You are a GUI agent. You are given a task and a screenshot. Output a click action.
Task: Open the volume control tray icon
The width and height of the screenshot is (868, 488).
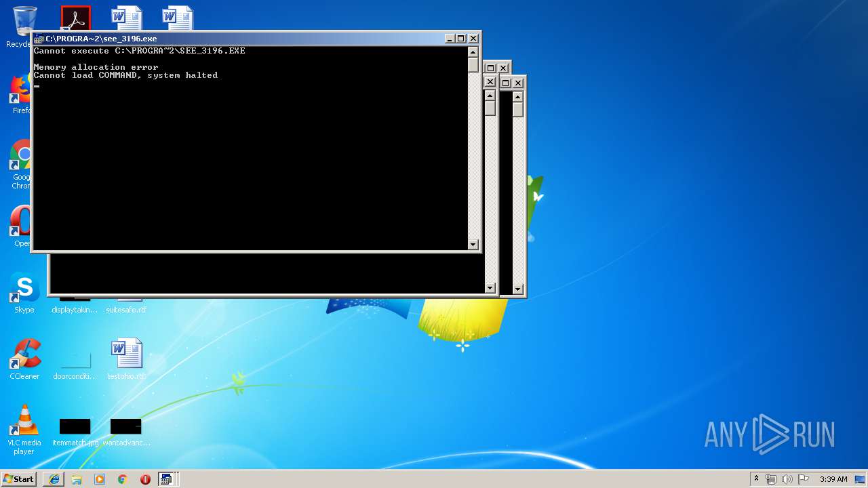coord(787,479)
